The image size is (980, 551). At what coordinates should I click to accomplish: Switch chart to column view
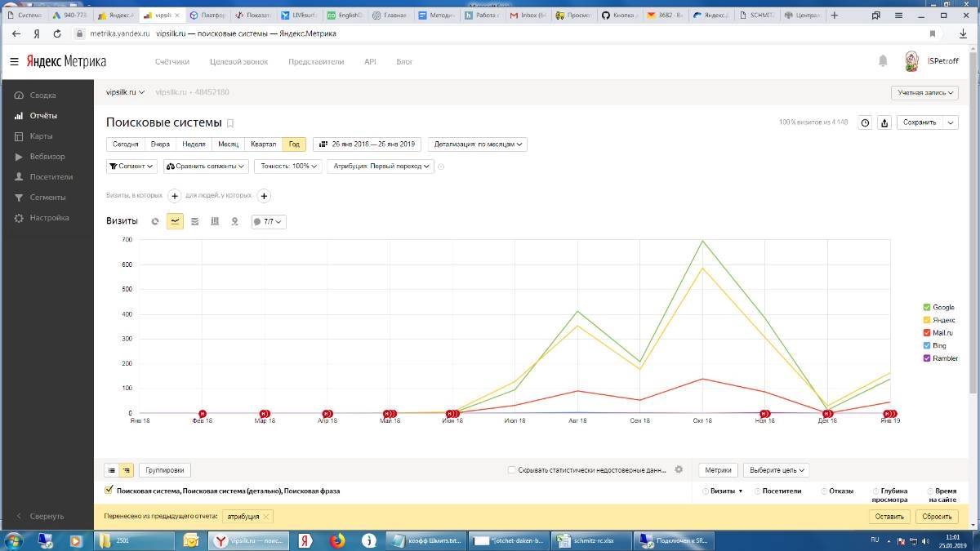(215, 221)
